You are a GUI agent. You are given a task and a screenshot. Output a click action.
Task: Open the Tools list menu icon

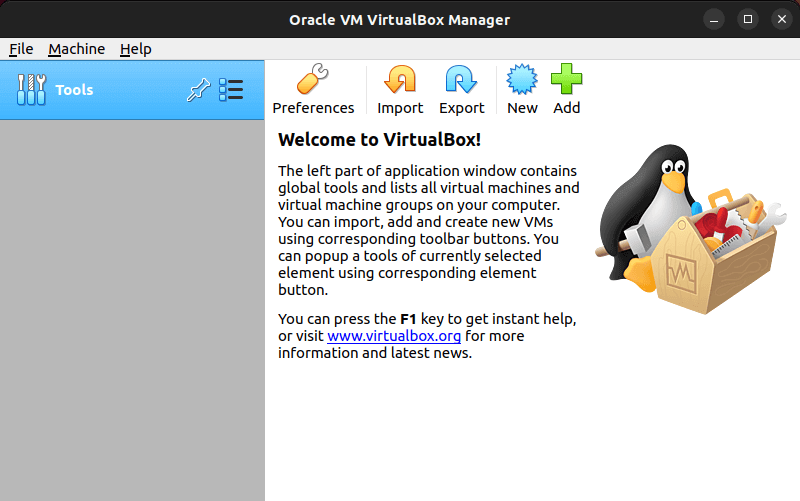[x=231, y=90]
